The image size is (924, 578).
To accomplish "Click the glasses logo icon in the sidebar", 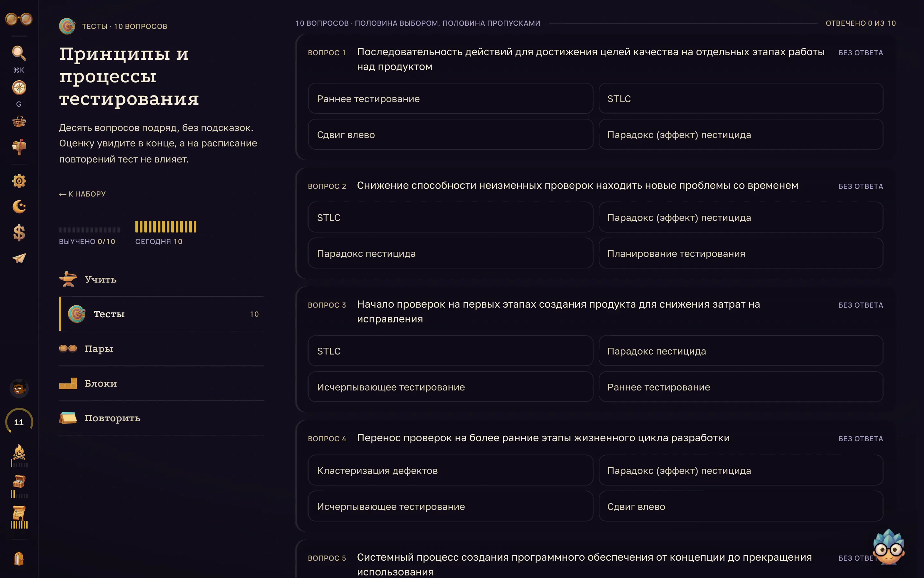I will [x=19, y=19].
